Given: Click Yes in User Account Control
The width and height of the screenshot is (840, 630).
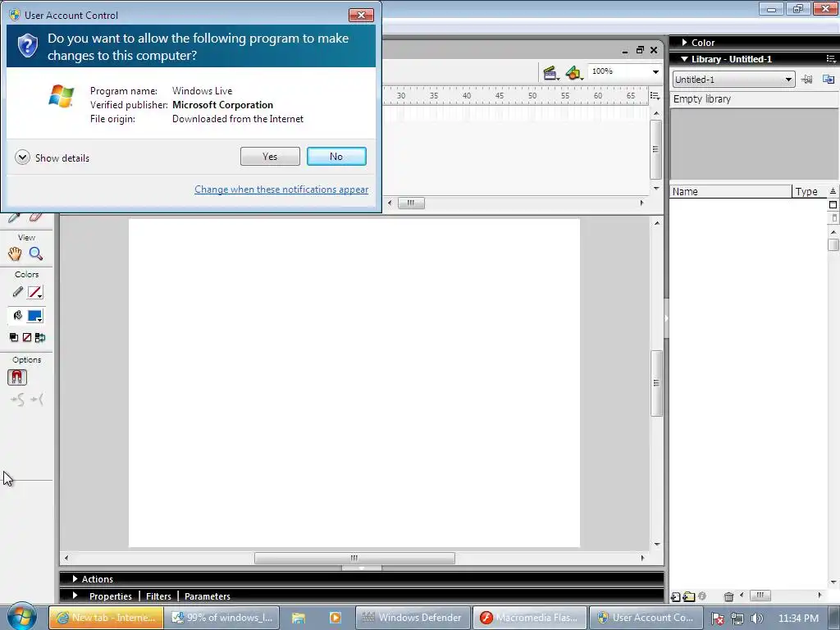Looking at the screenshot, I should (270, 157).
